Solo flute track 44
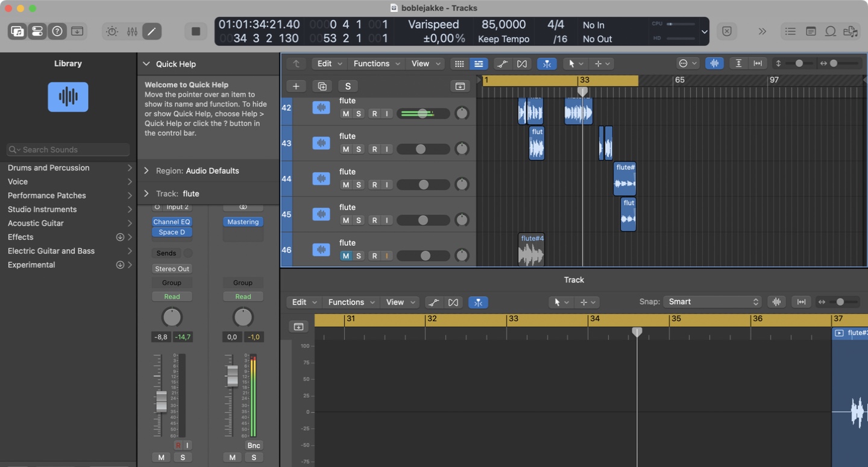The width and height of the screenshot is (868, 467). point(359,185)
